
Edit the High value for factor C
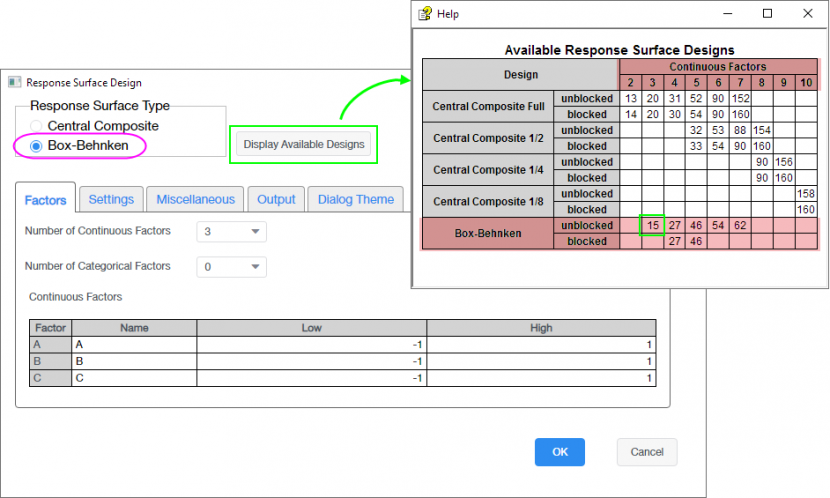[541, 378]
